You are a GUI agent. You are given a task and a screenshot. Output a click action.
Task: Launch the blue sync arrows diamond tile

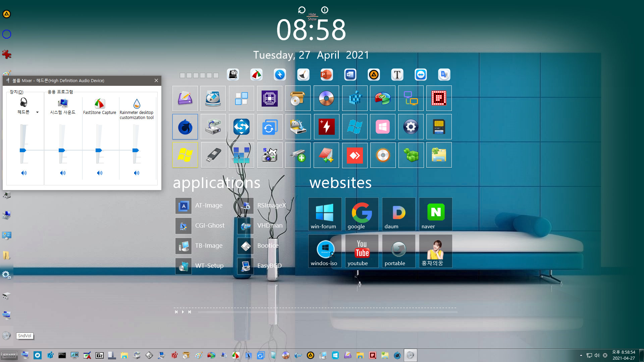tap(241, 127)
